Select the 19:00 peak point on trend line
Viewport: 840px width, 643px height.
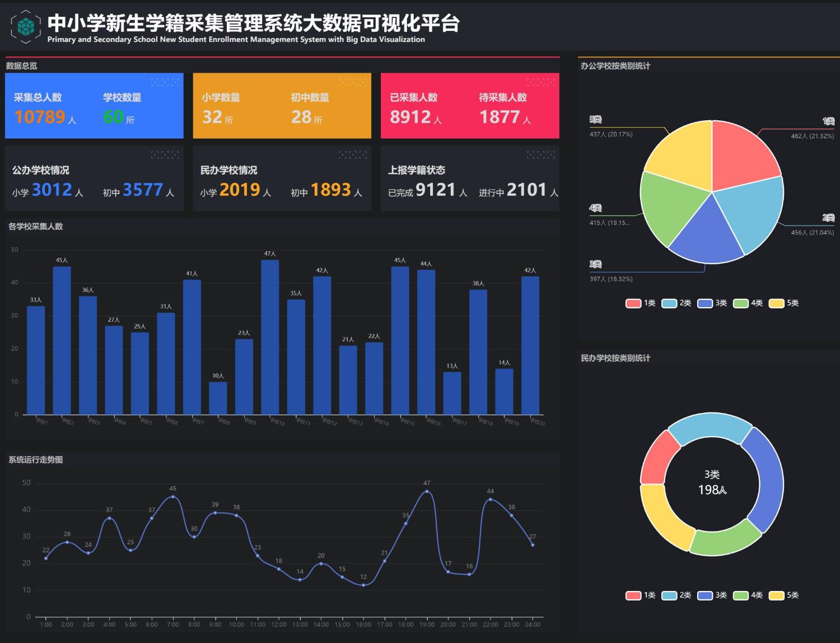click(427, 491)
